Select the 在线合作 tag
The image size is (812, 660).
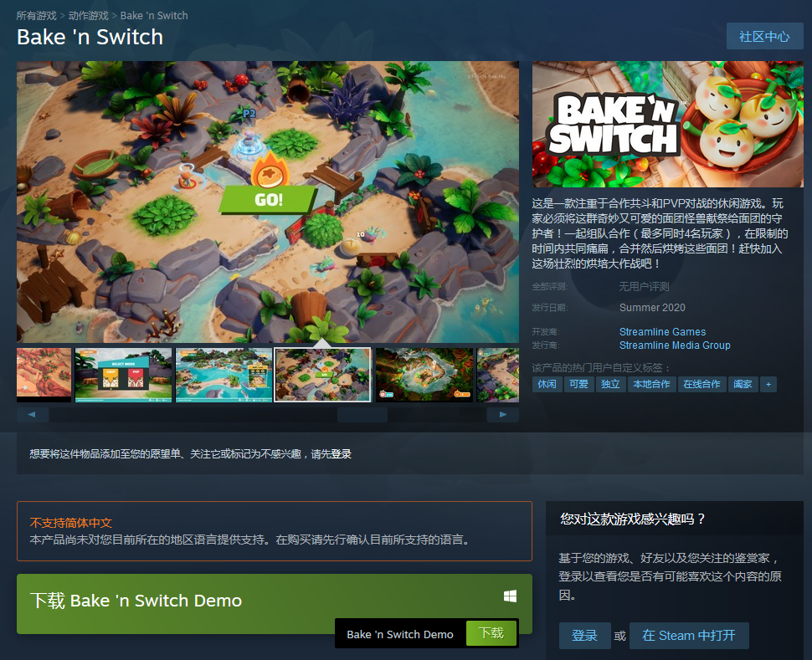pyautogui.click(x=702, y=384)
